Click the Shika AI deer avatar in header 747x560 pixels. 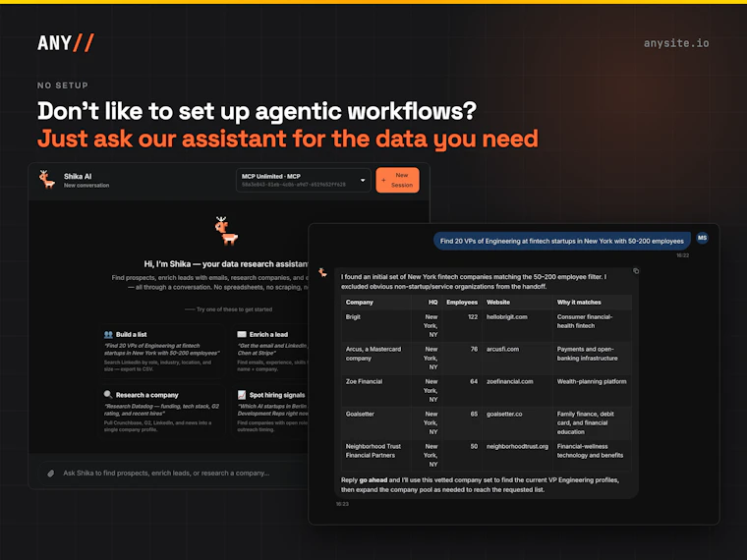pyautogui.click(x=47, y=180)
